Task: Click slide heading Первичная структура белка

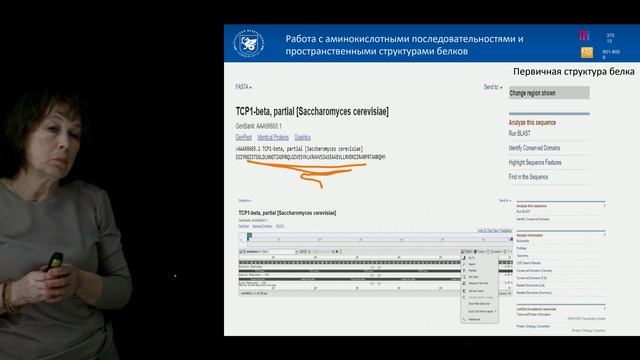Action: [x=573, y=71]
